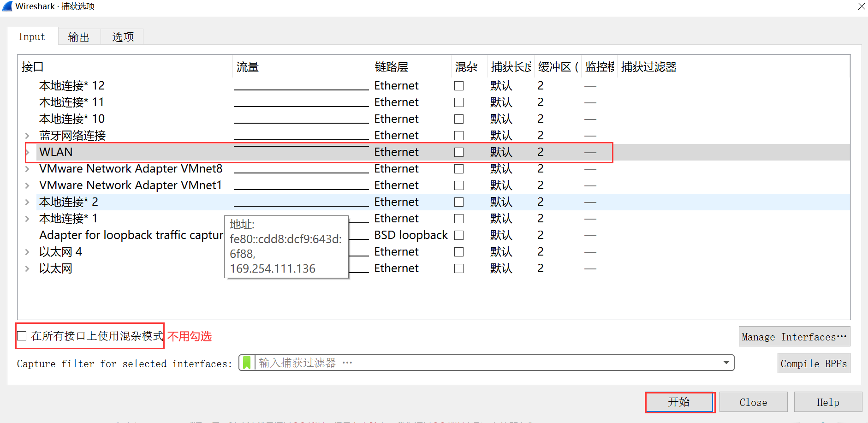This screenshot has width=868, height=423.
Task: Expand the WLAN interface entry
Action: 27,152
